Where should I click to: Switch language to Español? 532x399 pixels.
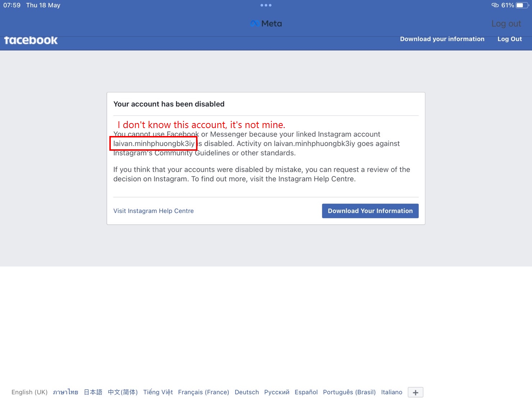[306, 392]
